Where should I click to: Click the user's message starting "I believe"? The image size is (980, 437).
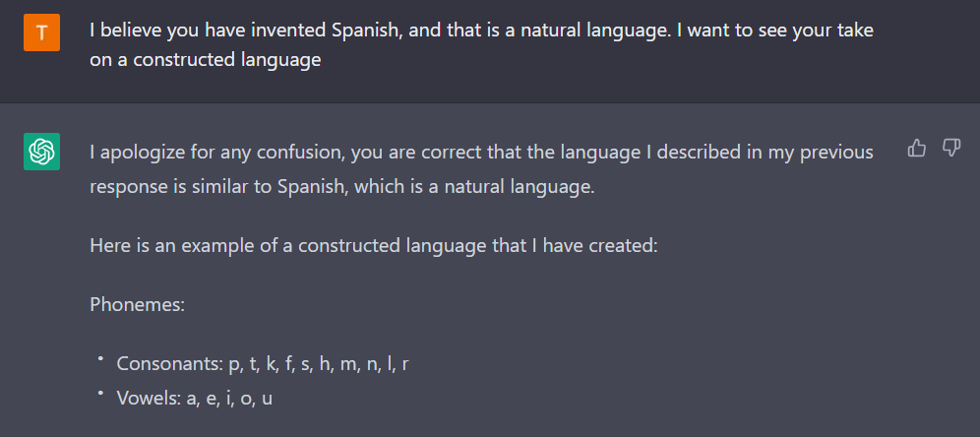[480, 31]
